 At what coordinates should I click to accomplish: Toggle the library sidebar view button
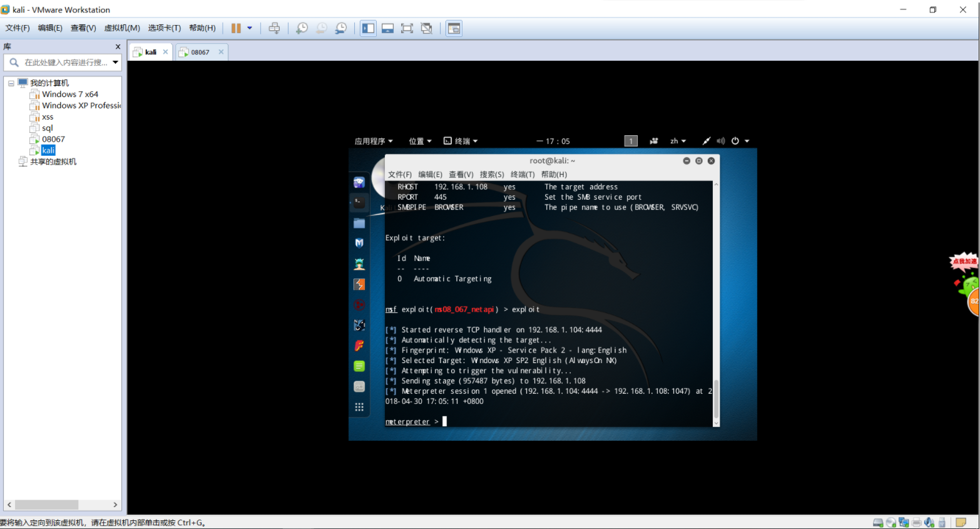[368, 28]
